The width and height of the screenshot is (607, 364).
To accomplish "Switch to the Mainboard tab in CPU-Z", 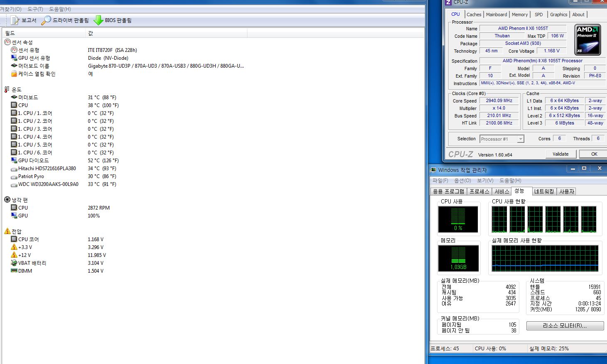I will pyautogui.click(x=496, y=15).
